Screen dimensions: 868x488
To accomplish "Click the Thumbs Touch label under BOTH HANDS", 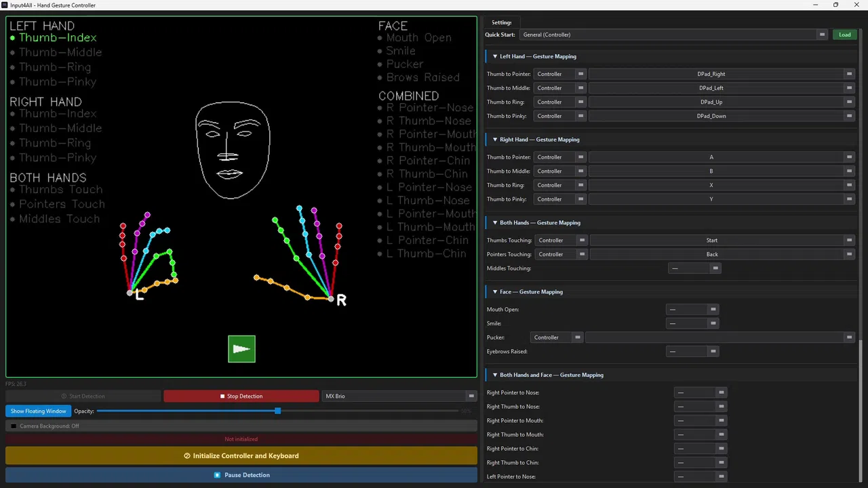I will 61,190.
